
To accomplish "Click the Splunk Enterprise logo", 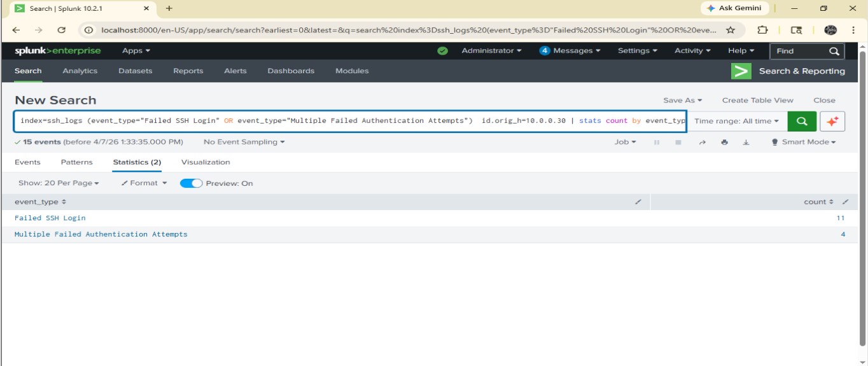I will 58,51.
